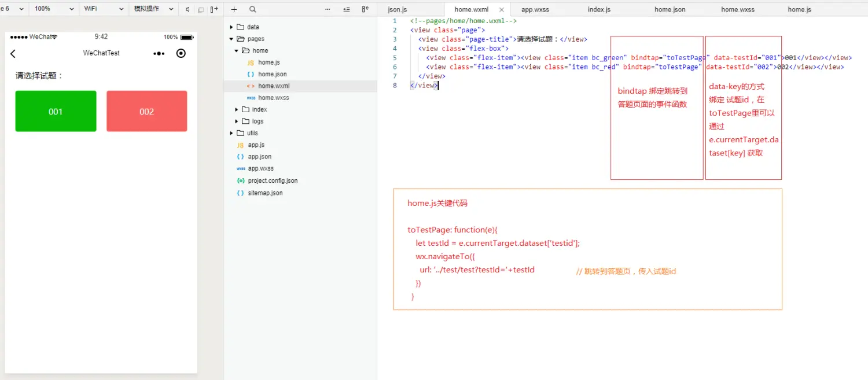Collapse the simulator panel with arrow icon
Screen dimensions: 868x380
click(x=214, y=9)
